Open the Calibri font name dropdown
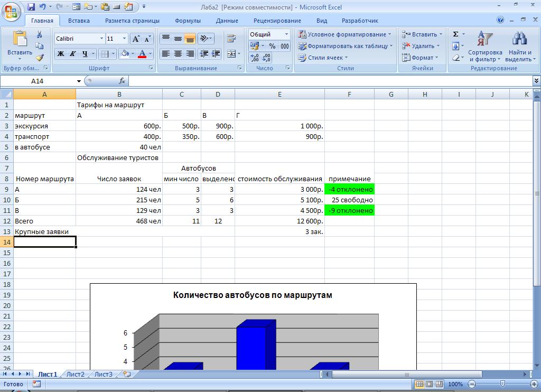 tap(101, 39)
